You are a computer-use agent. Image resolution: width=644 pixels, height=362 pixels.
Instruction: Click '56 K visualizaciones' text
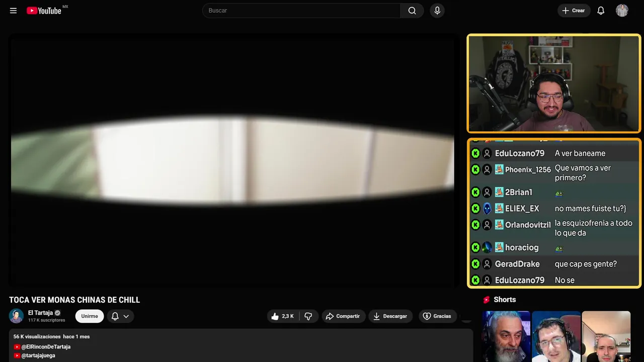37,336
